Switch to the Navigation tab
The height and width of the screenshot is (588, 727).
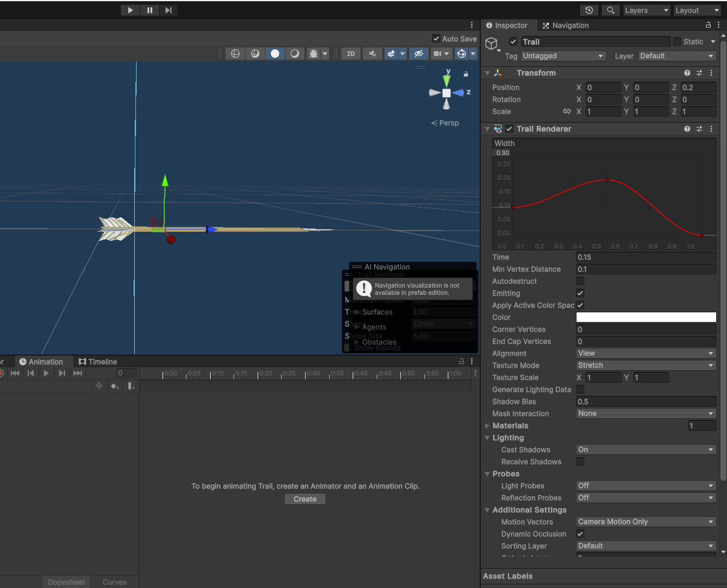pos(566,25)
